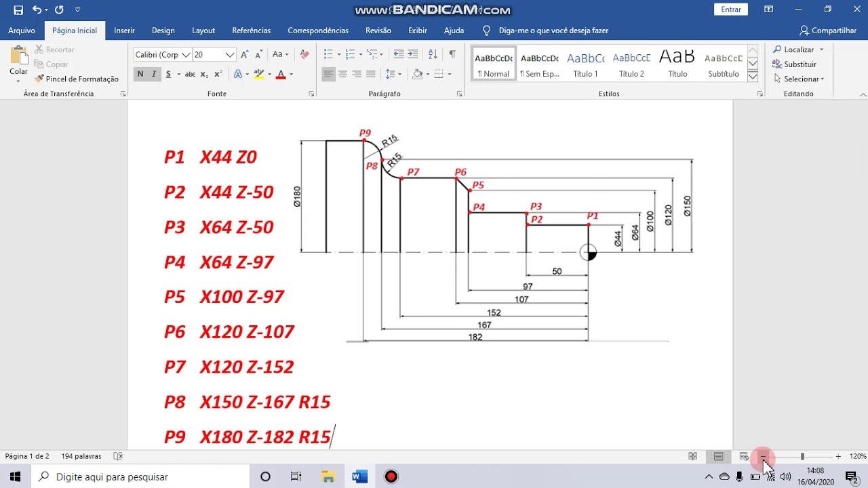Click the Localizar find button

[x=798, y=49]
